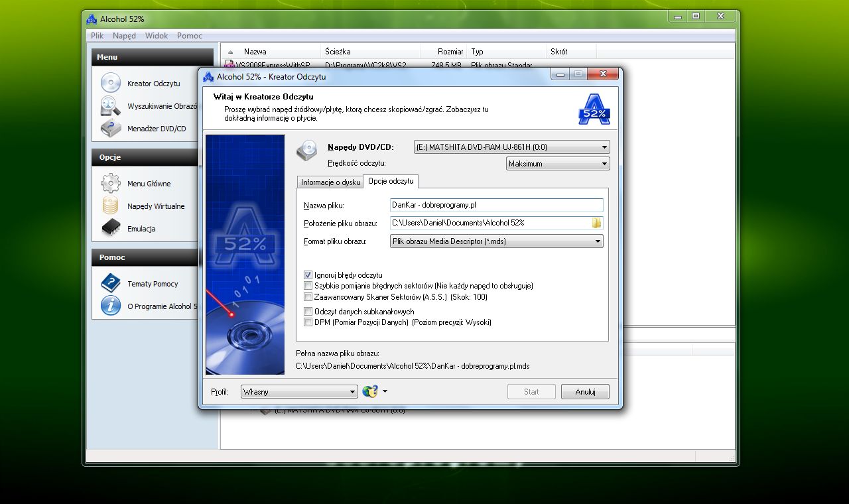Sort list by Typ column header

(507, 51)
